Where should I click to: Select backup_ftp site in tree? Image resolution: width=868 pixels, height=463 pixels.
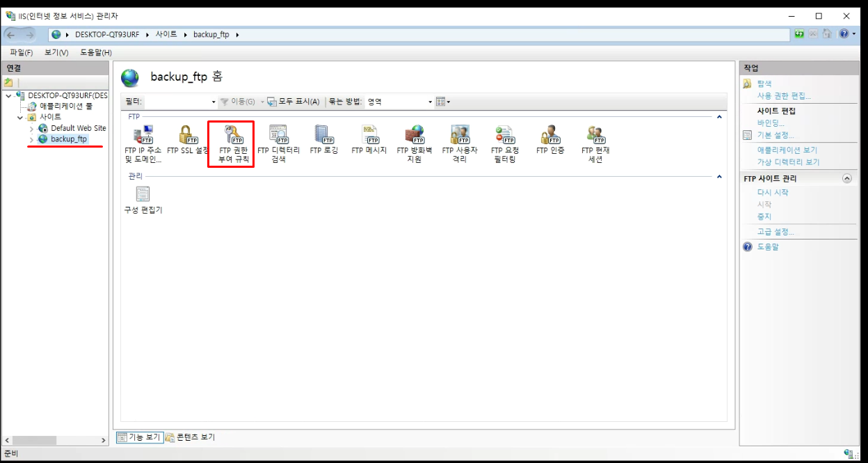pyautogui.click(x=69, y=139)
